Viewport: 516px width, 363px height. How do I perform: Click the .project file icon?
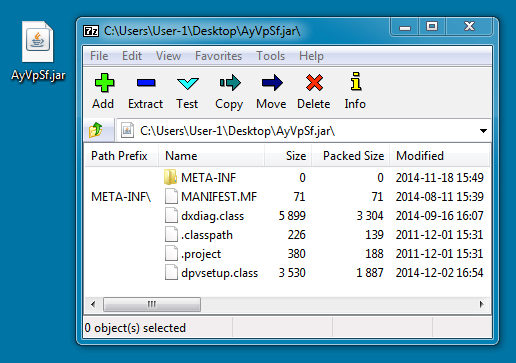pos(171,254)
